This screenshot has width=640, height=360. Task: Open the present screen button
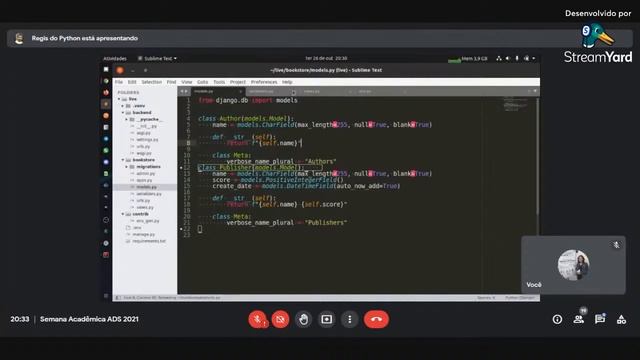pyautogui.click(x=327, y=319)
